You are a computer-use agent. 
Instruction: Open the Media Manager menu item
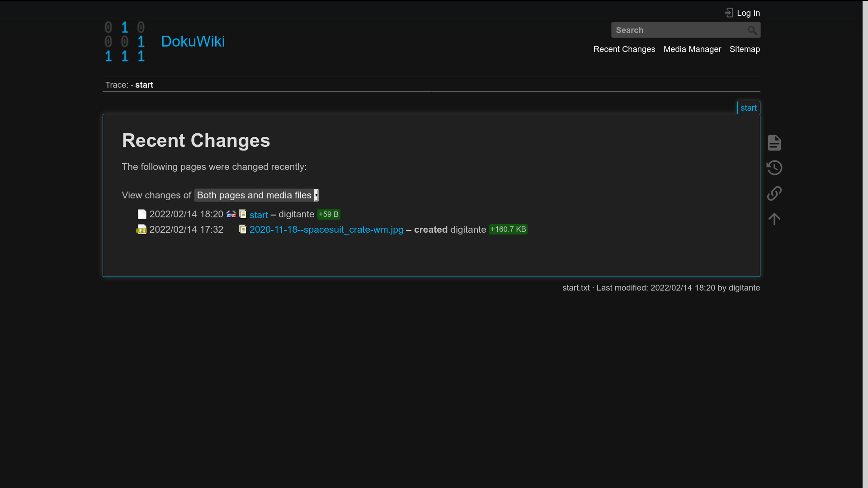coord(692,49)
